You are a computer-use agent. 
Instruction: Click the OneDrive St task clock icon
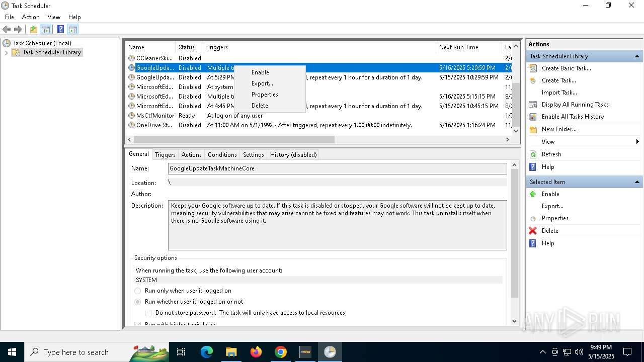coord(131,125)
